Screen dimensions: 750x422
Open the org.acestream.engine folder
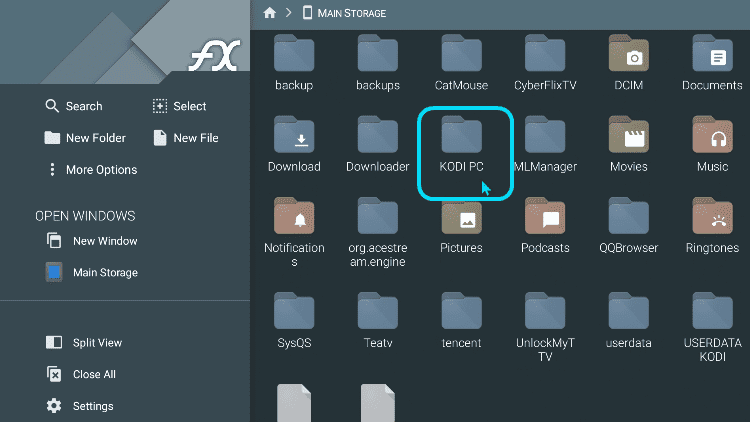tap(377, 232)
